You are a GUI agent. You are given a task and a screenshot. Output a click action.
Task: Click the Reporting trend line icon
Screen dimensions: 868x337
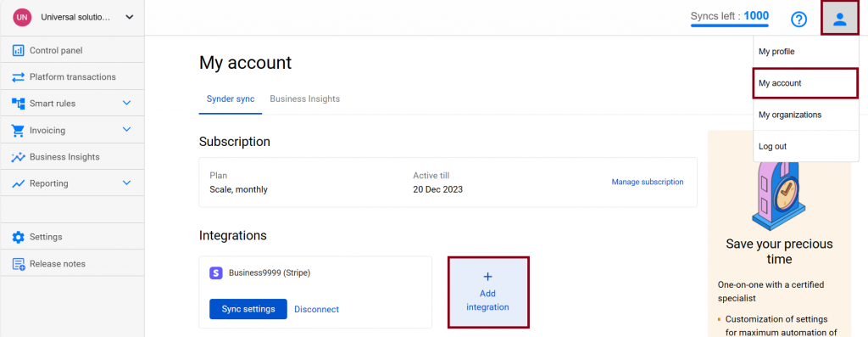tap(19, 183)
